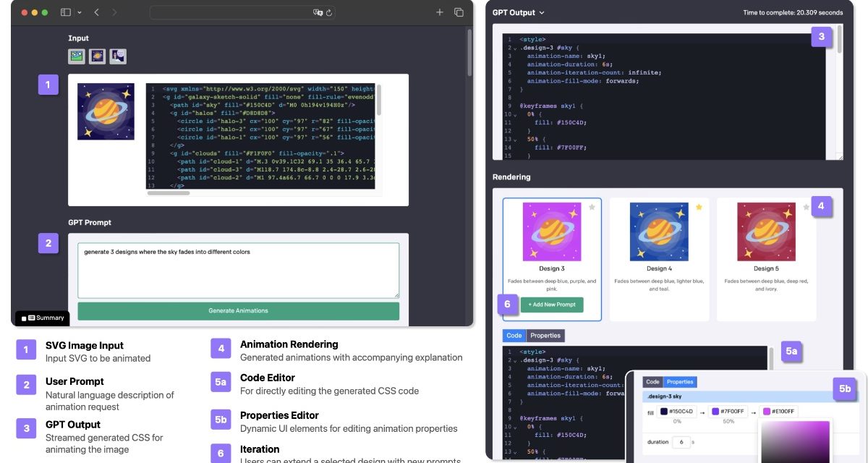The image size is (868, 463).
Task: Click the #7F00FF fill color swatch
Action: coord(715,412)
